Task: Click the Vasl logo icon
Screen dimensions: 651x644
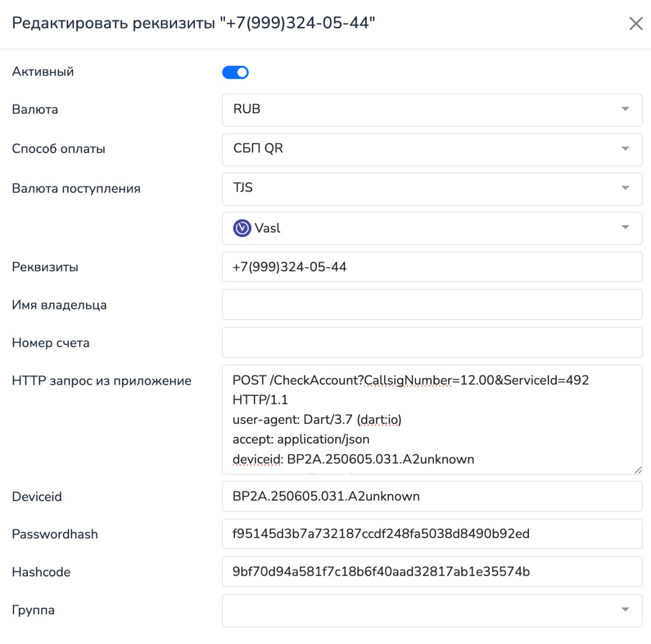Action: point(242,228)
